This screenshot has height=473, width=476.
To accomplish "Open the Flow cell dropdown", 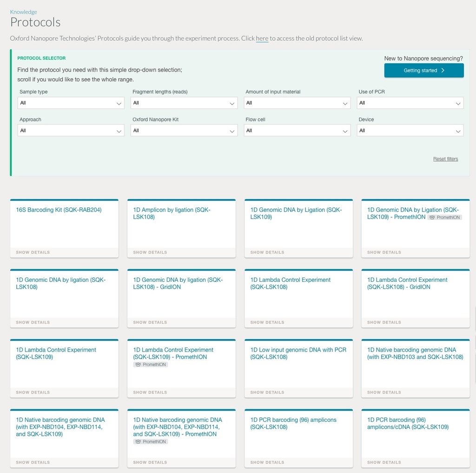I will click(x=297, y=130).
